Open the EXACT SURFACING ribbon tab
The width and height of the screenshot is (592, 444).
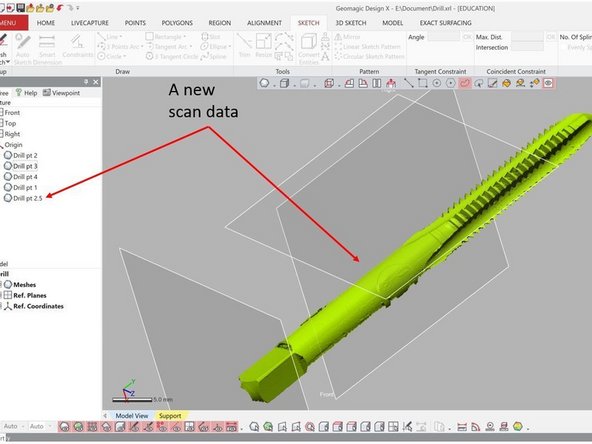pos(446,23)
